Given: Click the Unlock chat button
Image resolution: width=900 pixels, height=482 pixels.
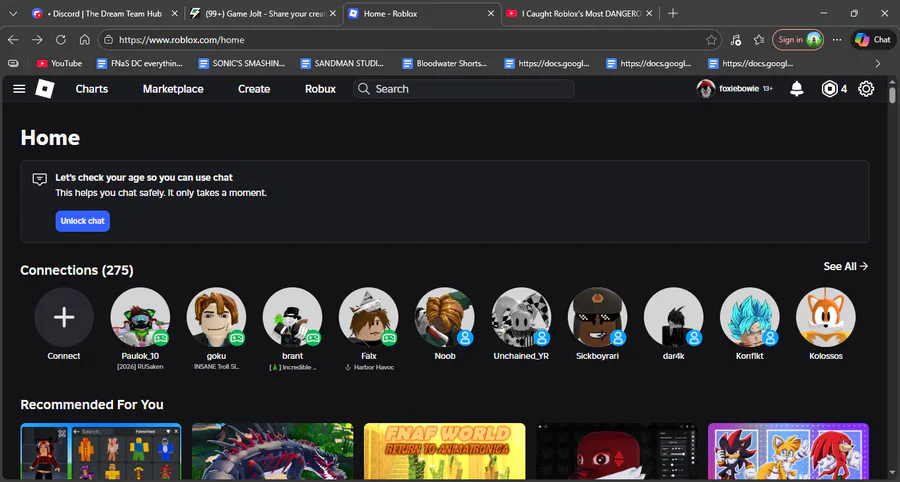Looking at the screenshot, I should pyautogui.click(x=83, y=221).
